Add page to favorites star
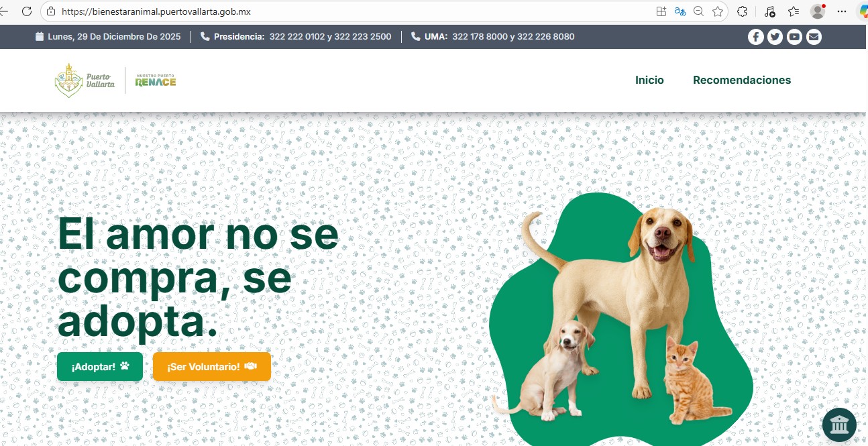Image resolution: width=868 pixels, height=446 pixels. [718, 11]
